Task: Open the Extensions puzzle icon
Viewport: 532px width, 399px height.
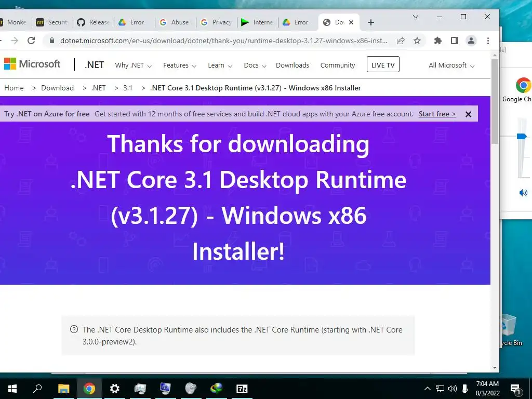Action: (x=438, y=41)
